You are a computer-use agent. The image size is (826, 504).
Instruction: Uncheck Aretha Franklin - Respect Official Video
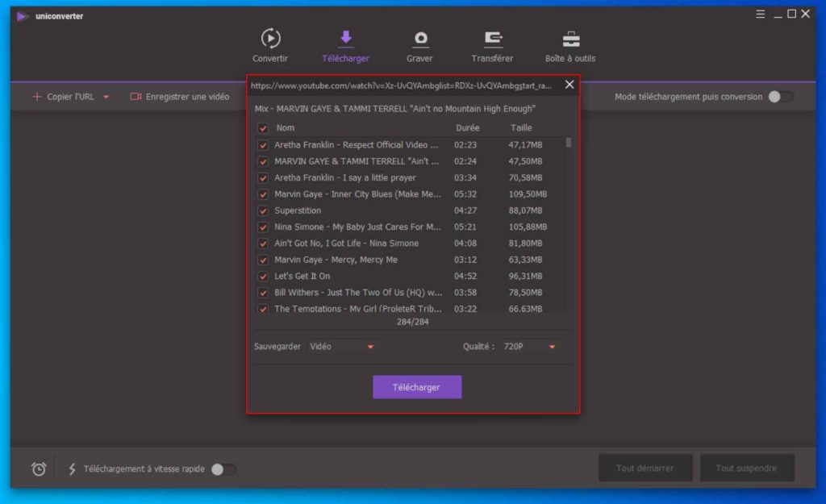click(x=262, y=145)
